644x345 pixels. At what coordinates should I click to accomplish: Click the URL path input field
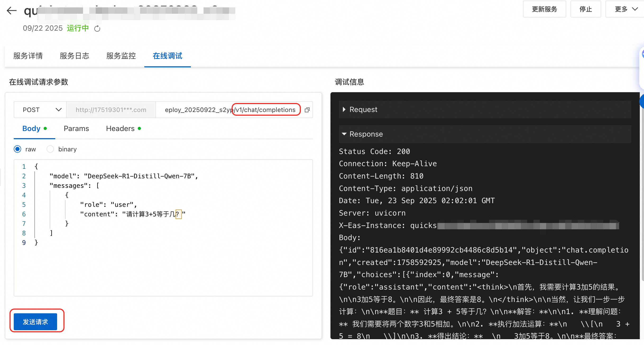227,110
